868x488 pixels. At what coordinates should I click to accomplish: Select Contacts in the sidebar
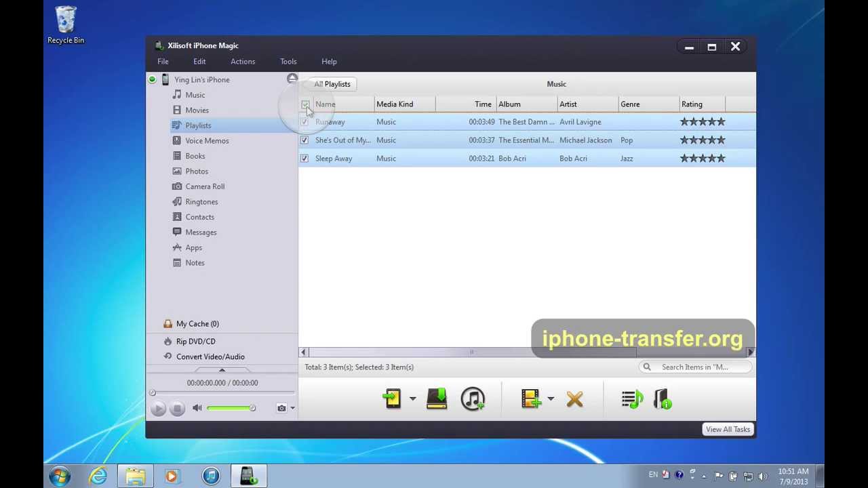pos(199,217)
